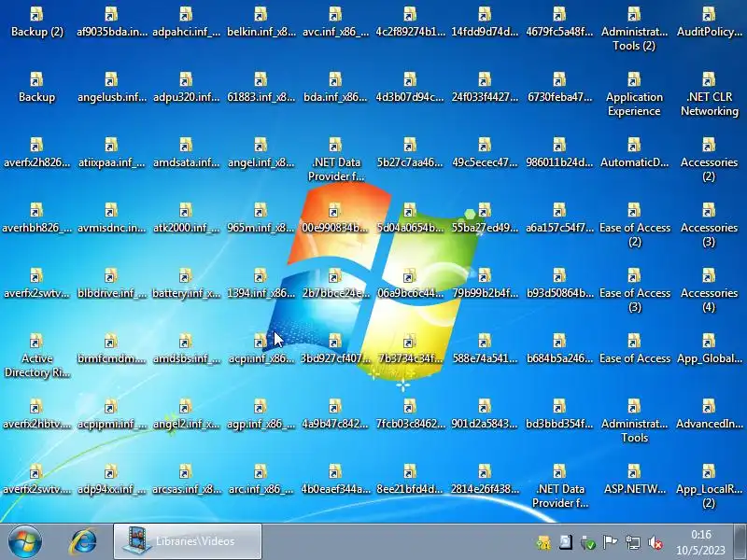Viewport: 747px width, 560px height.
Task: Select the 986011b24d... icon
Action: [559, 153]
